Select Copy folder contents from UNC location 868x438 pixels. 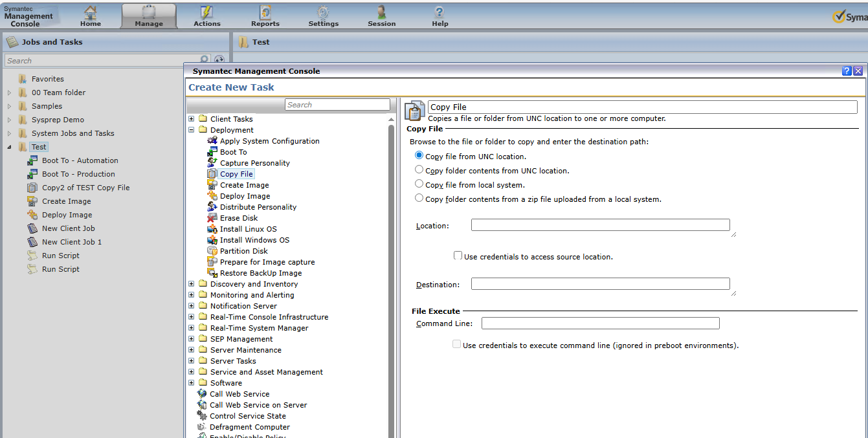coord(419,170)
